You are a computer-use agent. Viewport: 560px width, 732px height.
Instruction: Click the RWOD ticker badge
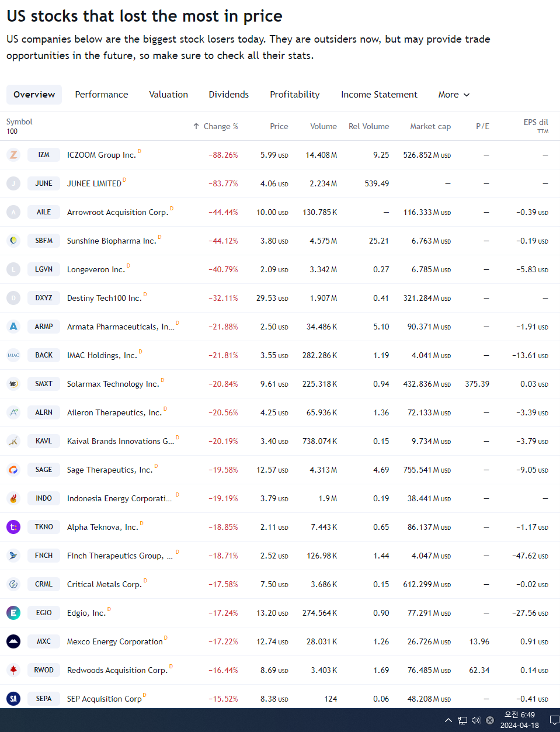pyautogui.click(x=44, y=670)
